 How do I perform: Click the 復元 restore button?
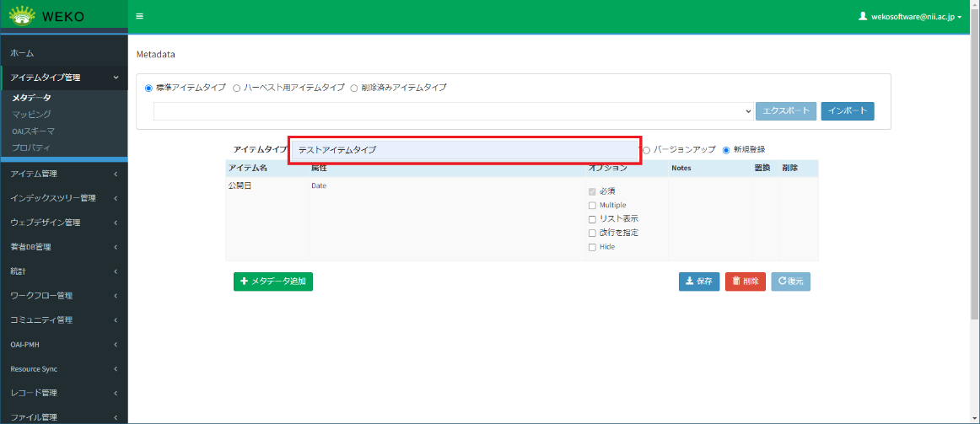(790, 282)
